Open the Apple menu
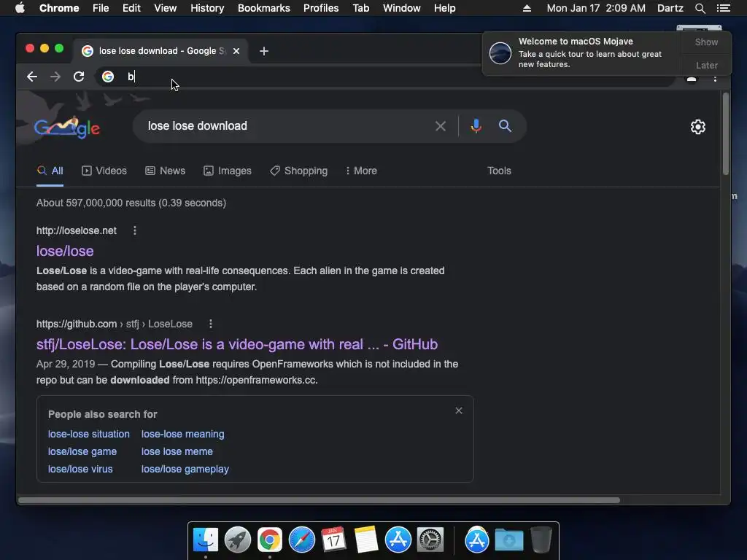Screen dimensions: 747x560 pos(20,8)
